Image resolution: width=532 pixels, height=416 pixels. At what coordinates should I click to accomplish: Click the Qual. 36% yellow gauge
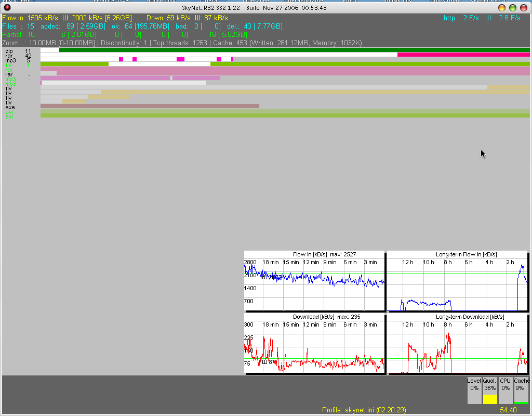(x=489, y=391)
